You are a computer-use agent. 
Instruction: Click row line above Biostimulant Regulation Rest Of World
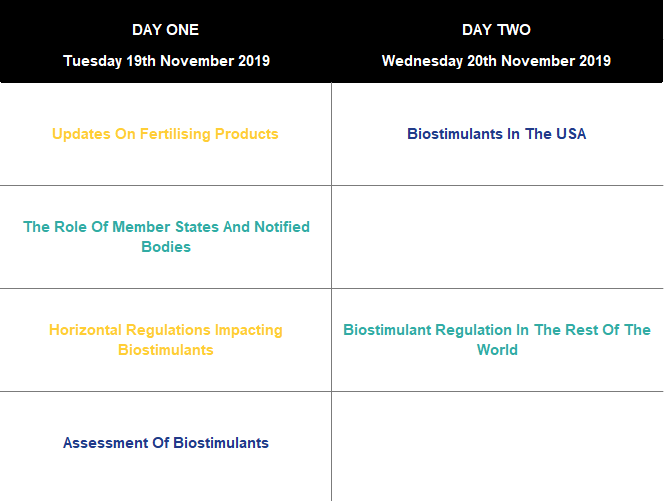coord(497,289)
